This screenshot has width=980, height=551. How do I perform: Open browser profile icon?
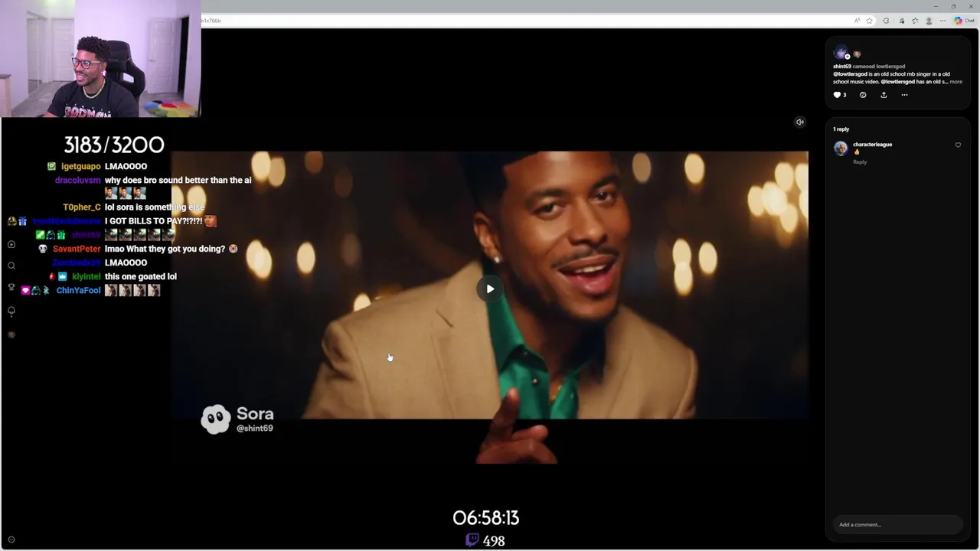coord(929,21)
